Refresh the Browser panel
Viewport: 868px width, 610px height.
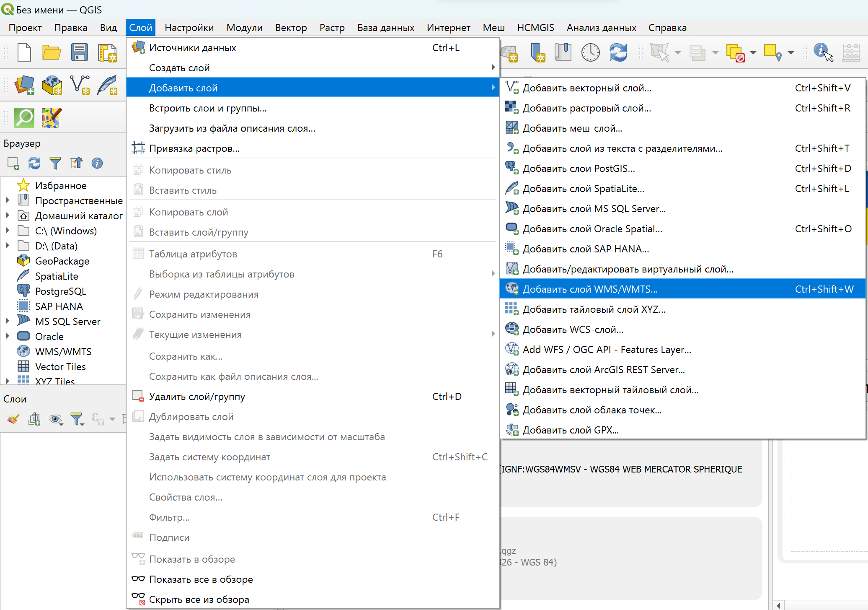pyautogui.click(x=34, y=163)
